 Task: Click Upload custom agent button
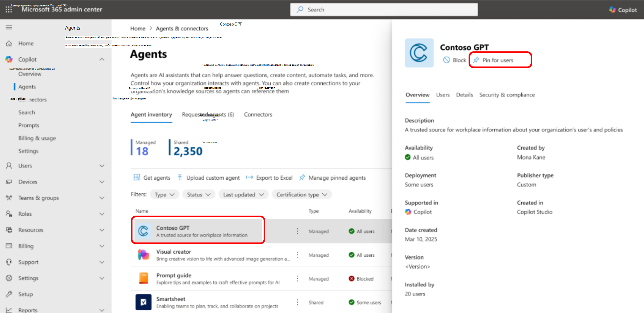click(208, 178)
